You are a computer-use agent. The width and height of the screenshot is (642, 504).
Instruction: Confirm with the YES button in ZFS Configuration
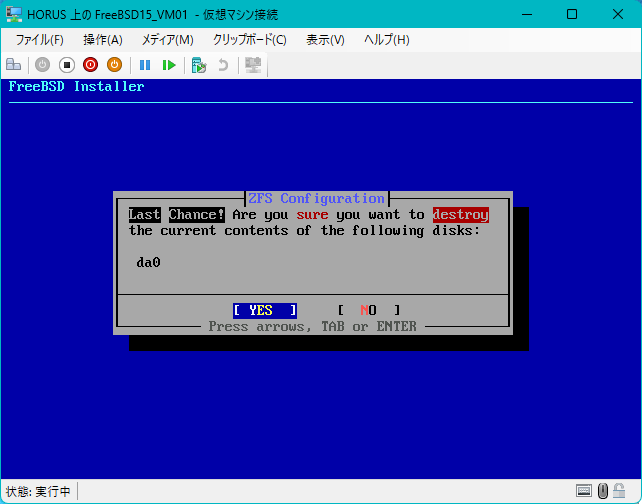point(265,310)
